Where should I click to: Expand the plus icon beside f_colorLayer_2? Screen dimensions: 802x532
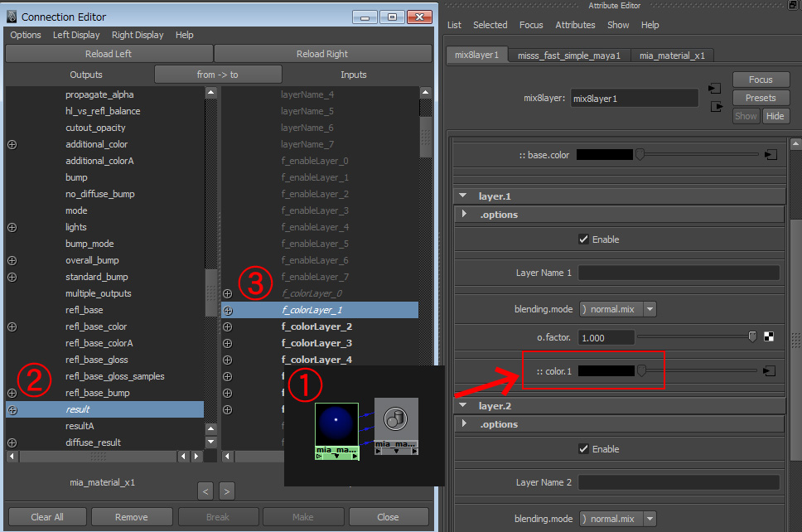228,326
